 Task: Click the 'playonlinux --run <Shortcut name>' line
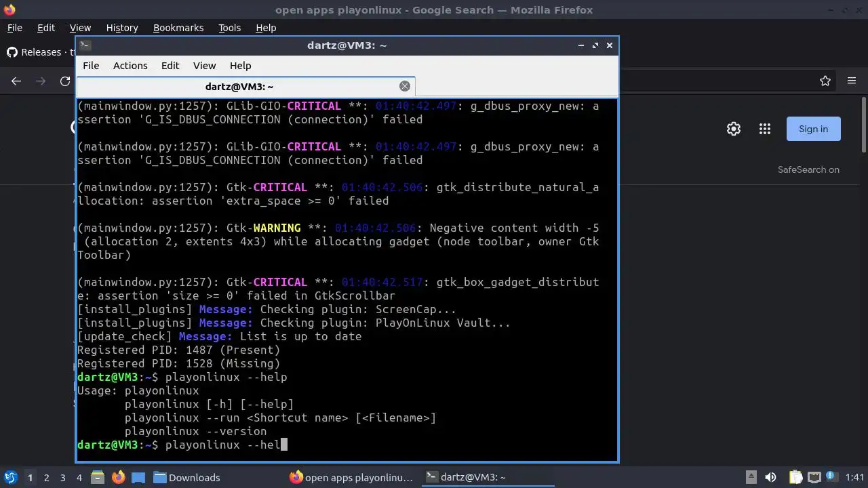coord(280,418)
